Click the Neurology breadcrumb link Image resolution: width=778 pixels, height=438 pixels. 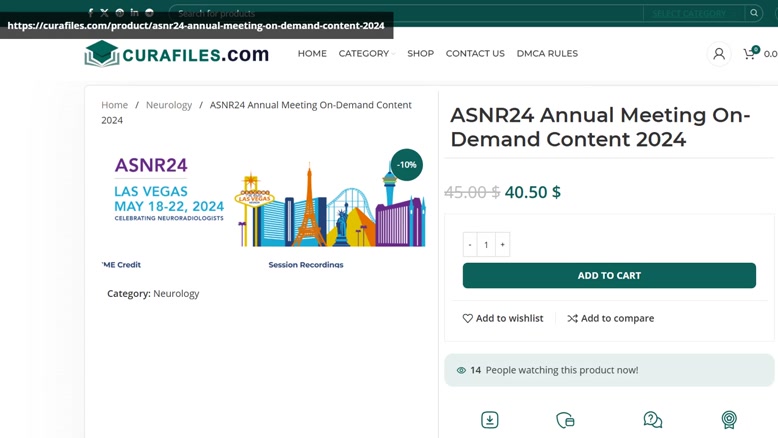pyautogui.click(x=169, y=105)
